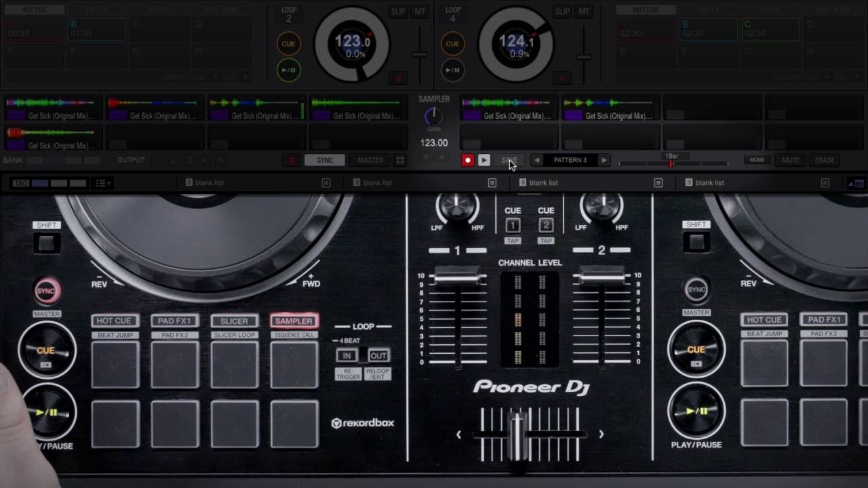Click deck 2 orange CUE circle button
Screen dimensions: 868x488
click(x=452, y=44)
